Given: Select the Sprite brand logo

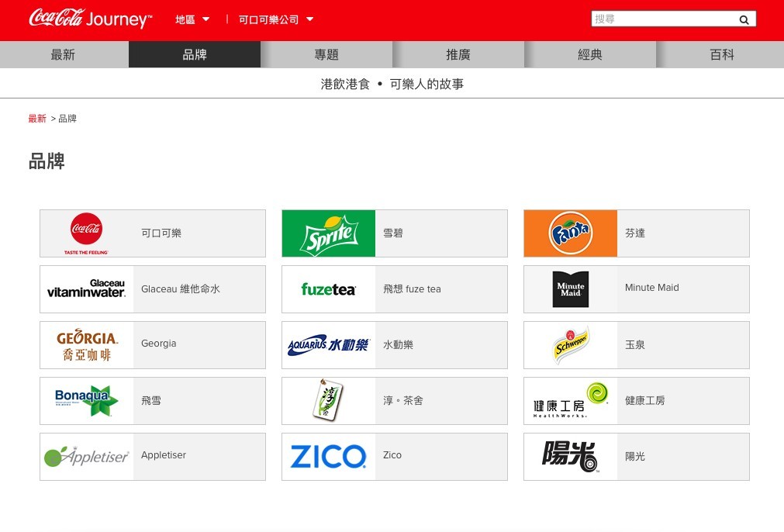Looking at the screenshot, I should point(328,233).
